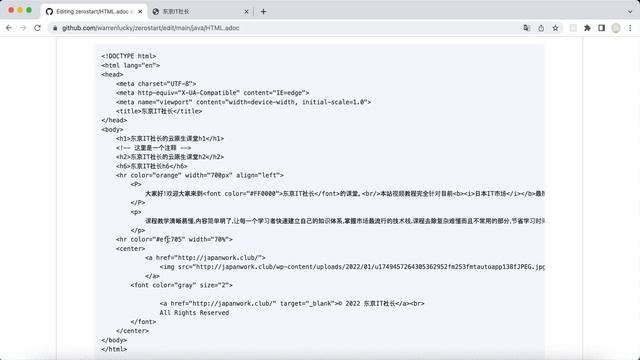
Task: Click the HTML comment line
Action: (x=153, y=148)
